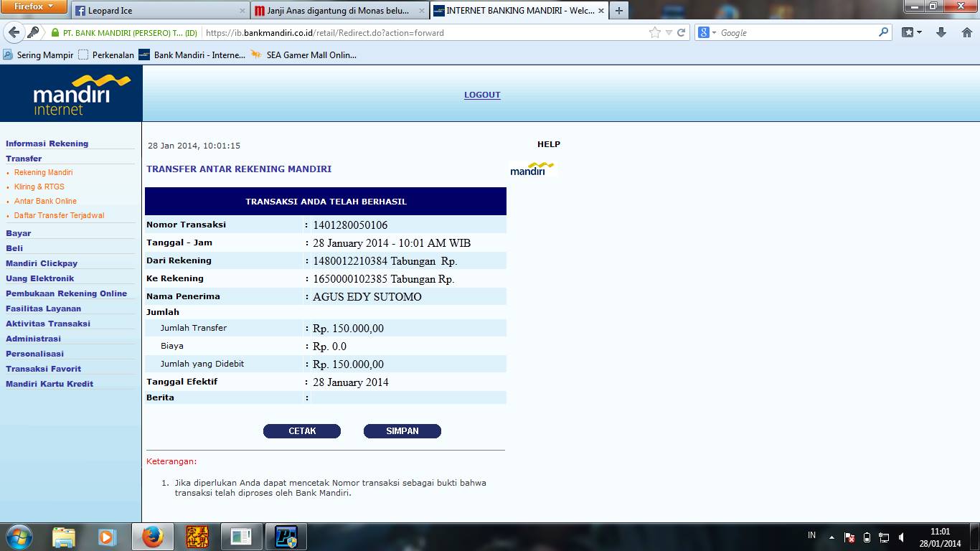This screenshot has height=551, width=980.
Task: Click recipient name AGUS EDY SUTOMO
Action: tap(367, 297)
